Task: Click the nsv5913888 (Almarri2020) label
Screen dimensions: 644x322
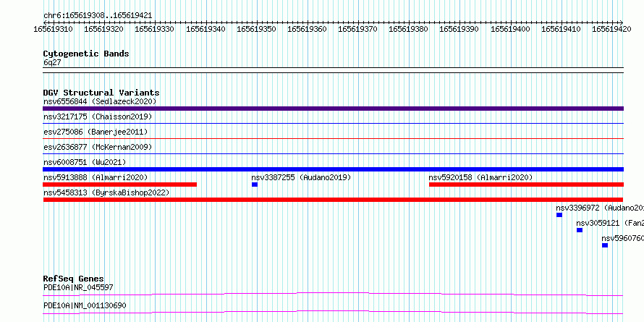Action: [96, 177]
